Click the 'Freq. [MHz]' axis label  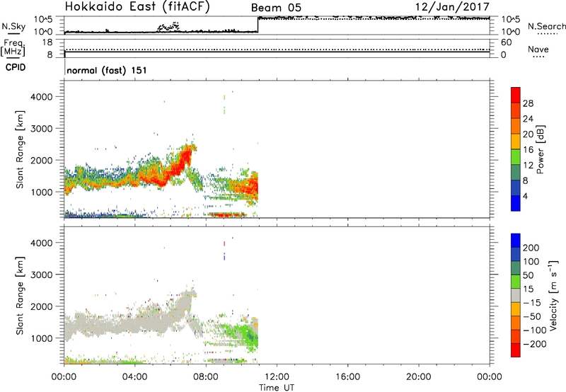13,47
